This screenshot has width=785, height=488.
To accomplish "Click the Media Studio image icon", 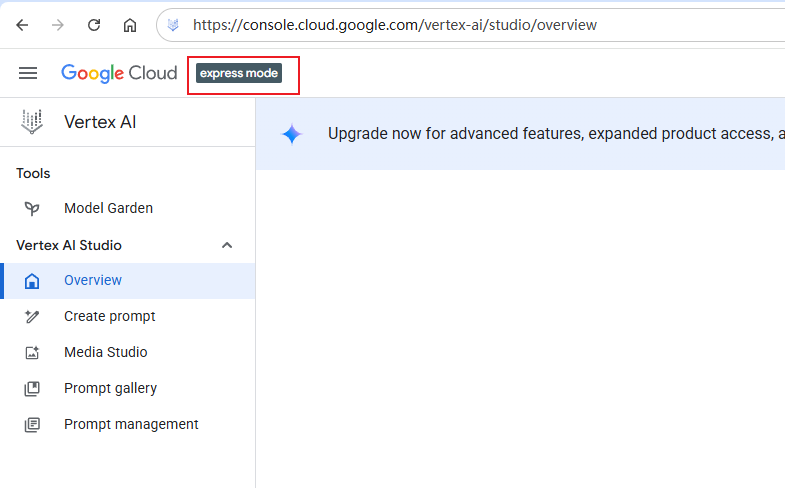I will click(32, 352).
